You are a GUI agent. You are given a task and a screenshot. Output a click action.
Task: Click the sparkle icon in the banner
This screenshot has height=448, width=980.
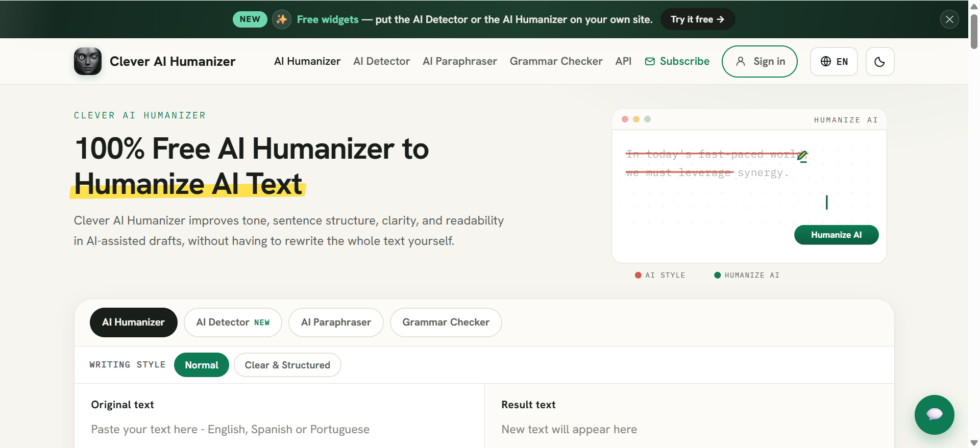281,19
